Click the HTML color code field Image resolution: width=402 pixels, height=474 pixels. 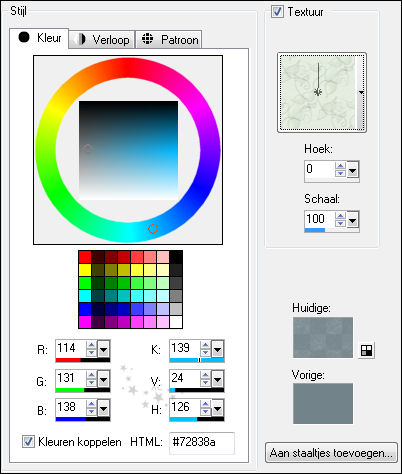click(x=202, y=443)
